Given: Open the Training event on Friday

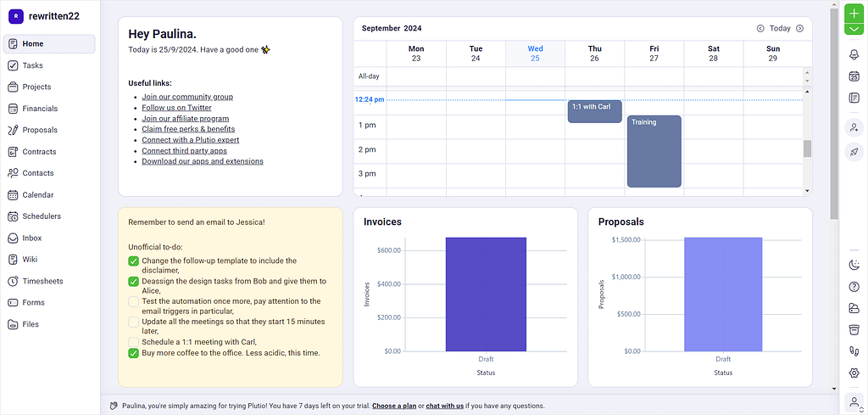Looking at the screenshot, I should tap(654, 151).
